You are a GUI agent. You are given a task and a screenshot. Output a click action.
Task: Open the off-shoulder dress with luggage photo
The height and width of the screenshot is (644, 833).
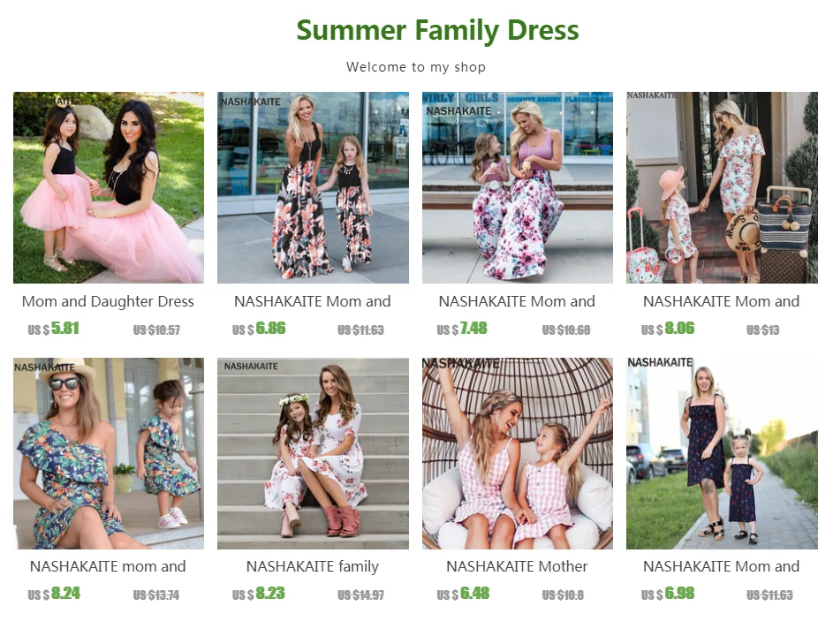coord(722,187)
